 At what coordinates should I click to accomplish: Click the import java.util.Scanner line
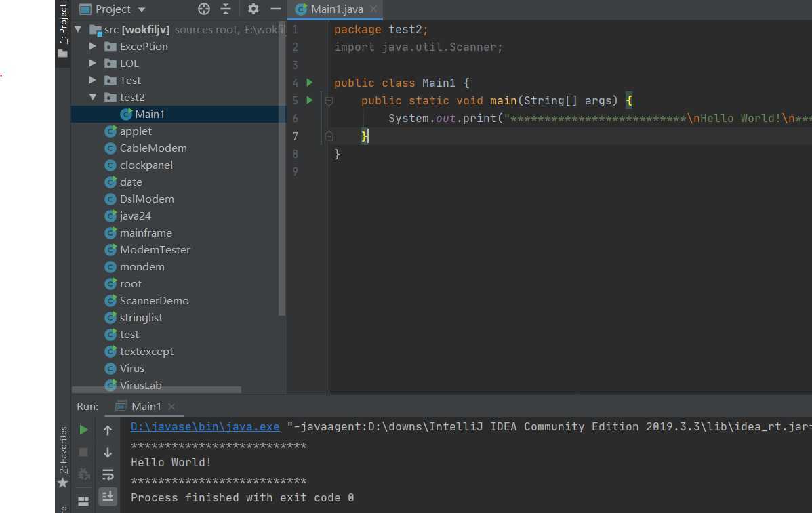418,47
